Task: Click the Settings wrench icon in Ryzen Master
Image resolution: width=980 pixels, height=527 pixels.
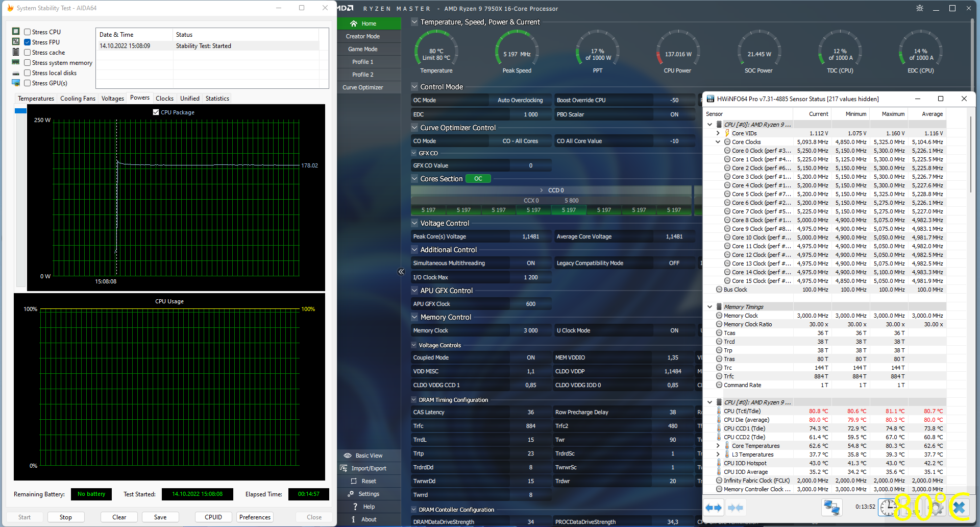Action: [x=351, y=494]
